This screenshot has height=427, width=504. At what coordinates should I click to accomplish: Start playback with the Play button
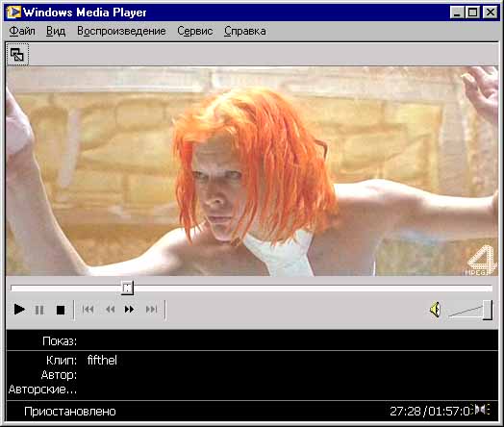[x=19, y=310]
